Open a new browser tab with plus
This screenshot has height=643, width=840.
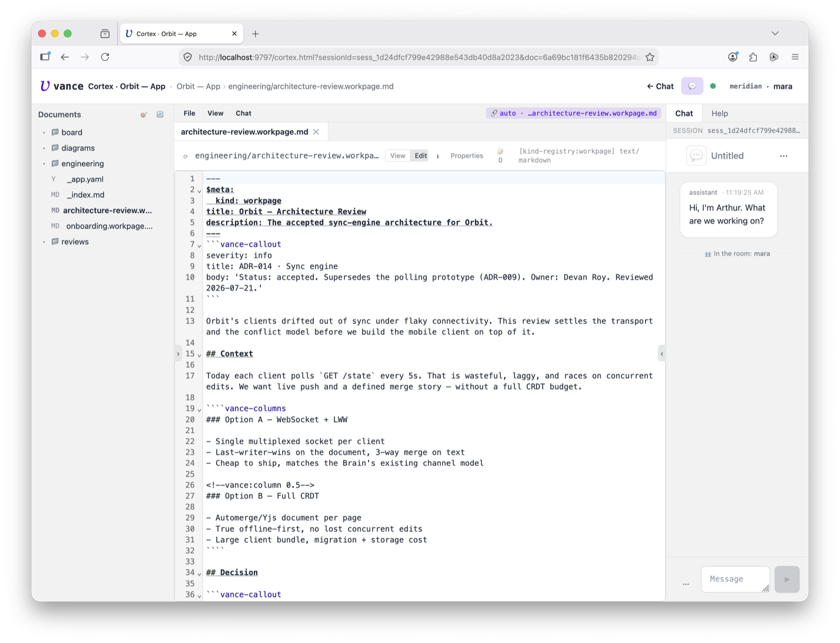(255, 34)
